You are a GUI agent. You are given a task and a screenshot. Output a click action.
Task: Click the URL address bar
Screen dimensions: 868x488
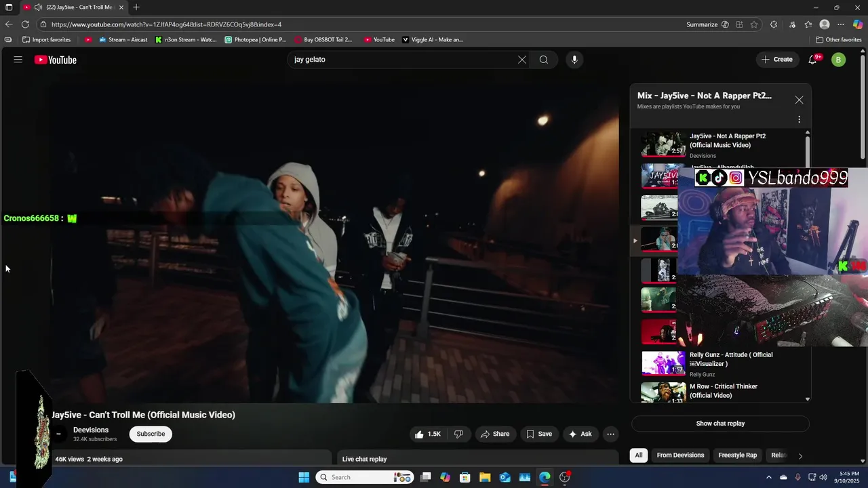pyautogui.click(x=359, y=24)
